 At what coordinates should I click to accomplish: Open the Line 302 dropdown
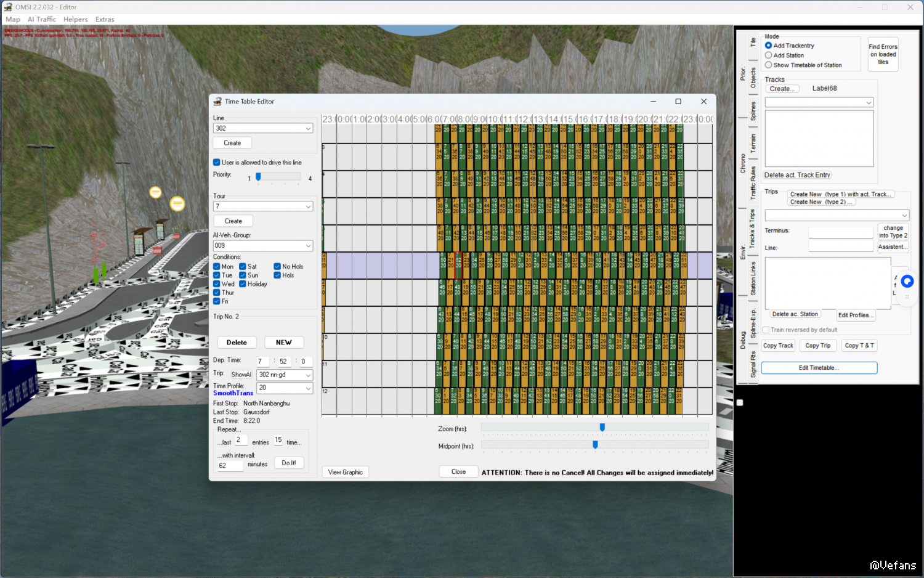[308, 128]
